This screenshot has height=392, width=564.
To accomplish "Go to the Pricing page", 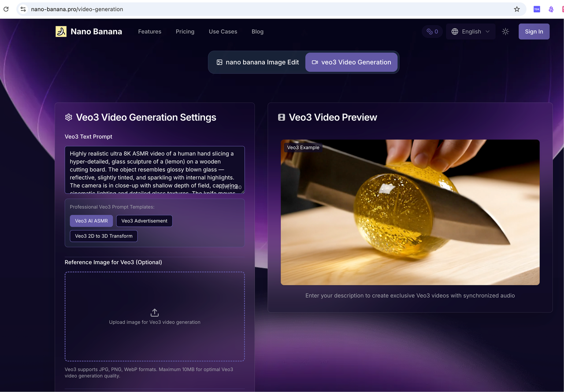I will tap(185, 32).
